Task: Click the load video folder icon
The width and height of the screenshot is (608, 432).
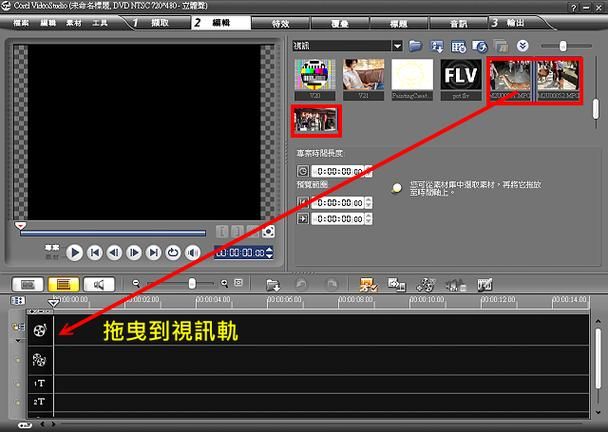Action: [x=415, y=46]
